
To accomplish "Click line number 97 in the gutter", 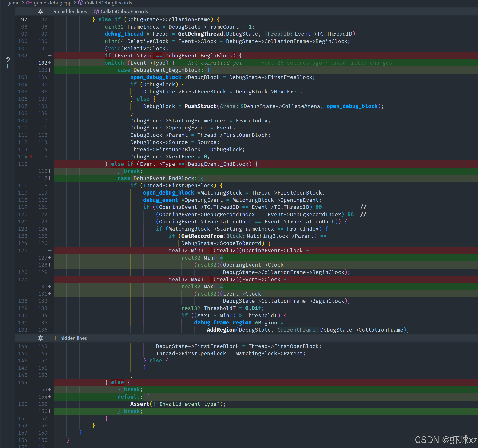I will point(24,19).
